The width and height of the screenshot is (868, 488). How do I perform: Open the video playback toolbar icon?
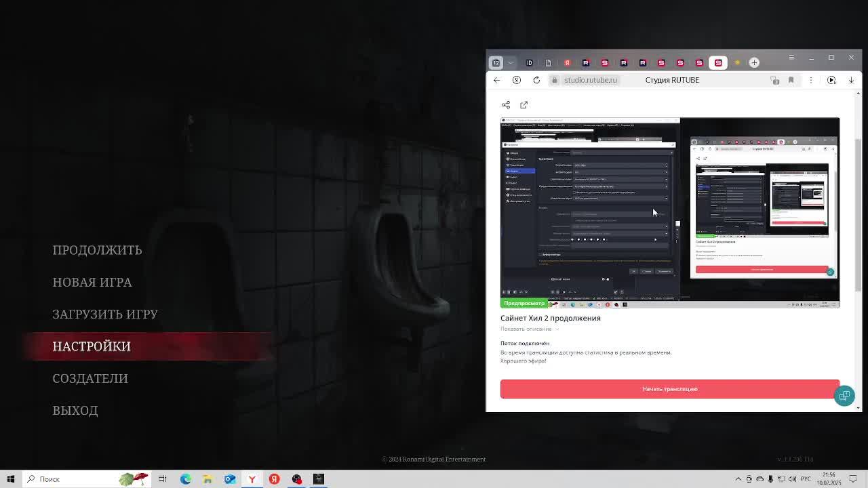pos(831,80)
